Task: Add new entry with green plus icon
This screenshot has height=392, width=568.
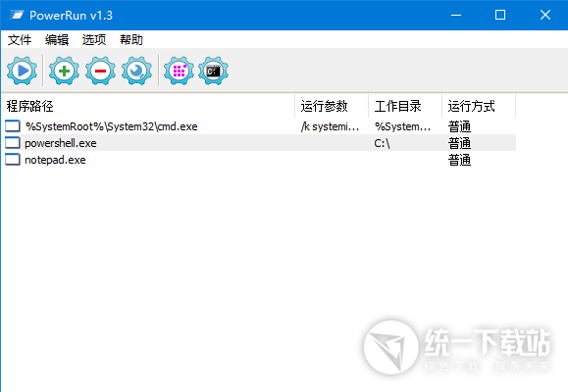Action: click(x=64, y=71)
